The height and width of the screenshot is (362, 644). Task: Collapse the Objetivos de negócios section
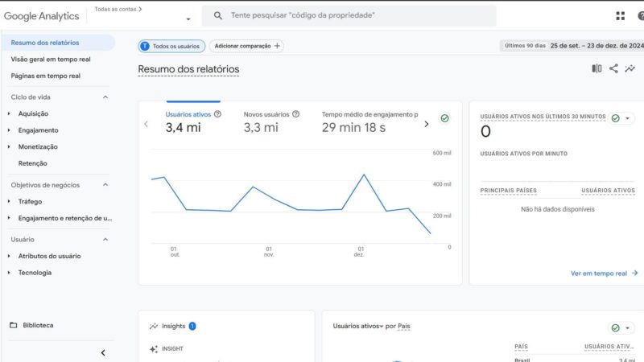click(105, 185)
